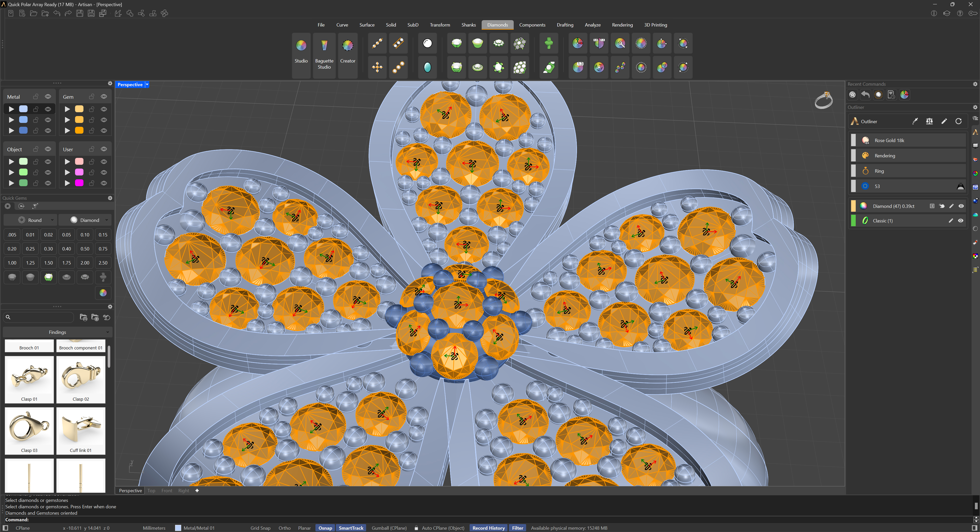
Task: Click the undo icon in Recent Commands
Action: point(865,95)
